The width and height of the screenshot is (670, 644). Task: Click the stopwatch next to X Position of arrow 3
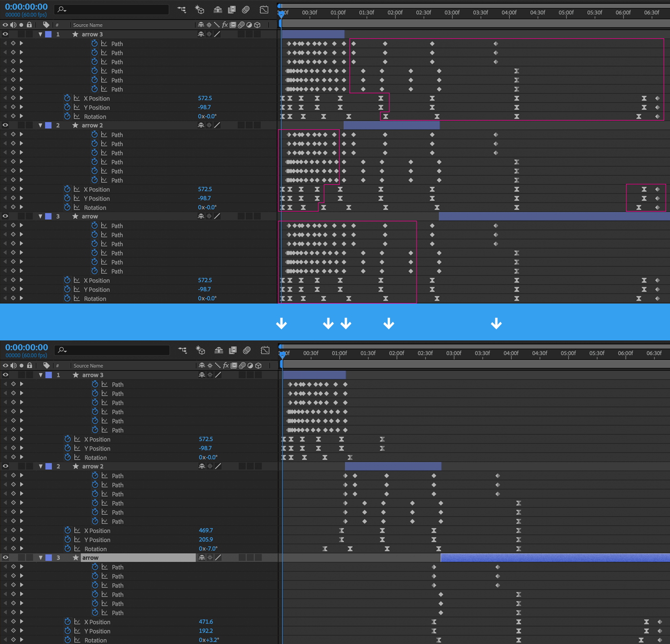[67, 98]
